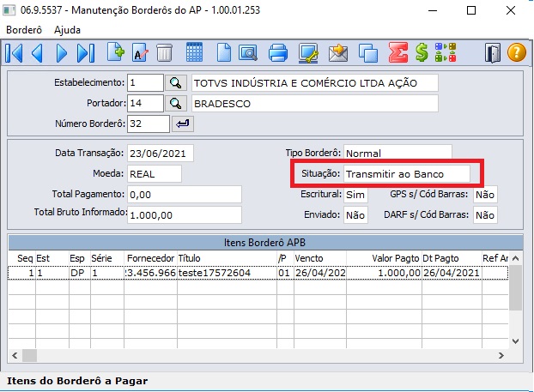Select the DP species cell
This screenshot has height=392, width=534.
click(80, 273)
